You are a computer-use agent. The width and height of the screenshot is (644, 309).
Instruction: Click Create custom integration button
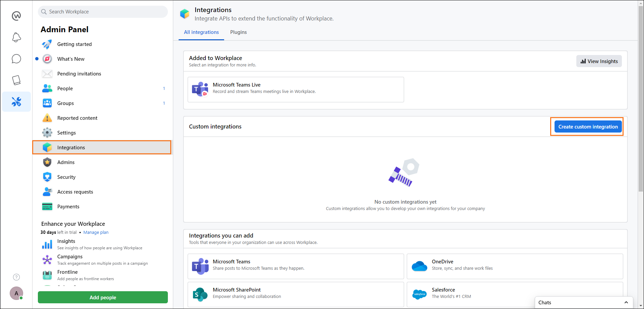pyautogui.click(x=588, y=126)
